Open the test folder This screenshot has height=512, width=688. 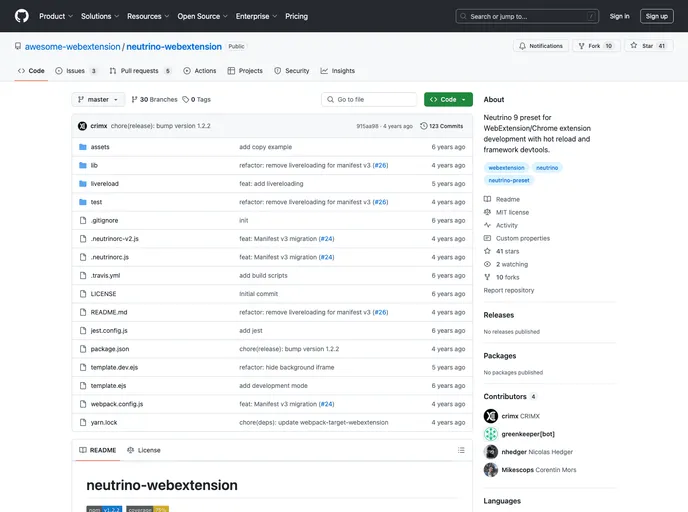tap(96, 202)
